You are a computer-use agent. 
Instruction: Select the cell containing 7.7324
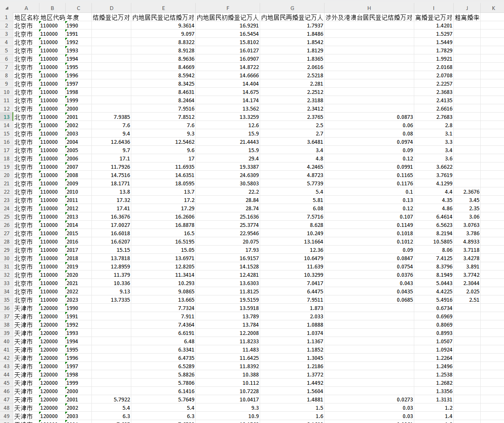pos(163,308)
